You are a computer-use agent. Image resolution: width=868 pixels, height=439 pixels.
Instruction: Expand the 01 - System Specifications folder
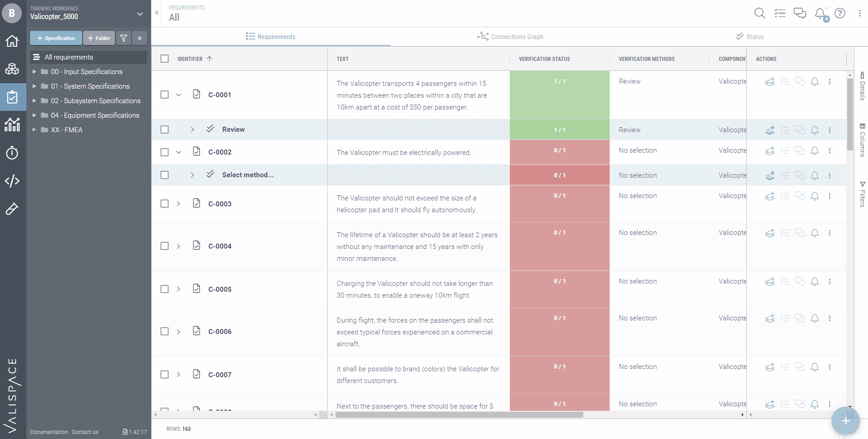pos(35,86)
